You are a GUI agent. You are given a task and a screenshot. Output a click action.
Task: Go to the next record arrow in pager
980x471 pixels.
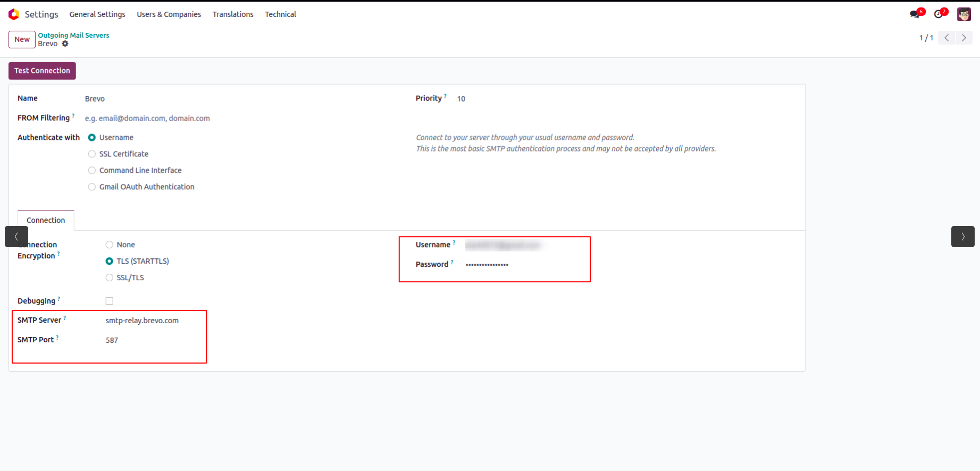click(964, 38)
